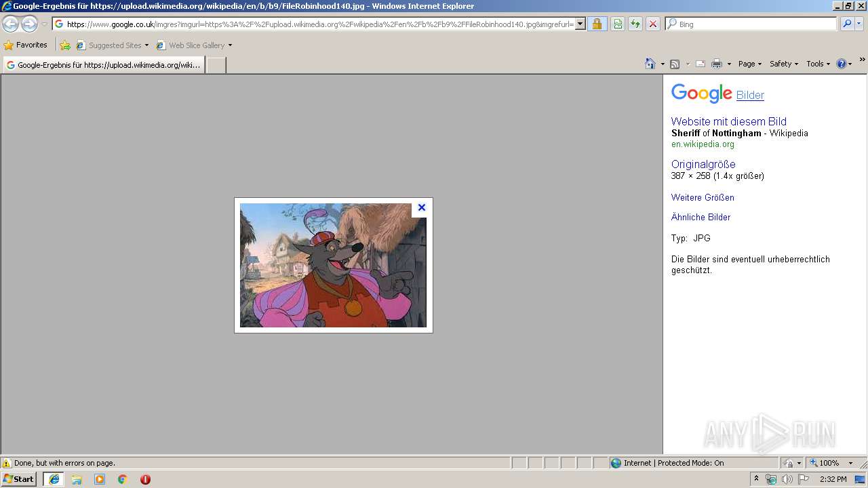Go forward with the browser Forward arrow
This screenshot has width=868, height=488.
(29, 24)
